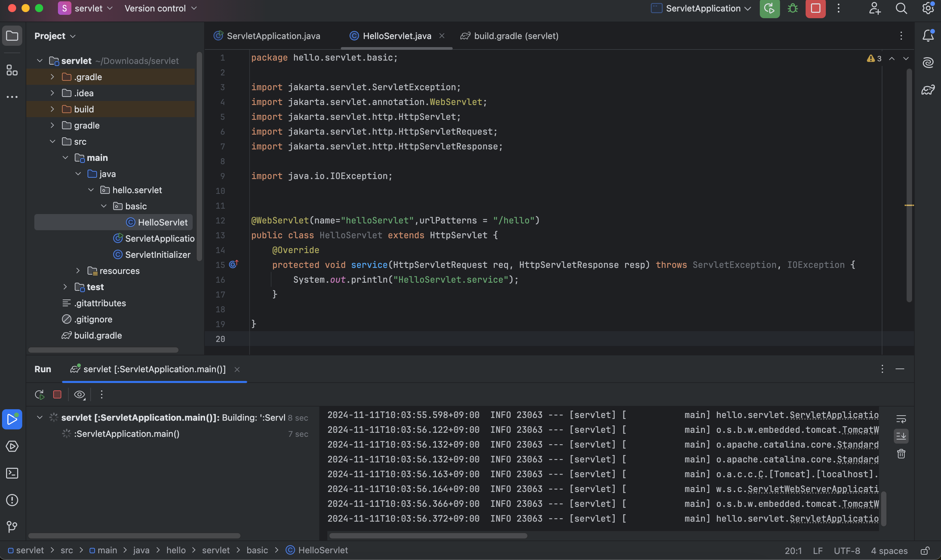Viewport: 941px width, 560px height.
Task: Open Gradle tool window elephant icon
Action: click(928, 90)
